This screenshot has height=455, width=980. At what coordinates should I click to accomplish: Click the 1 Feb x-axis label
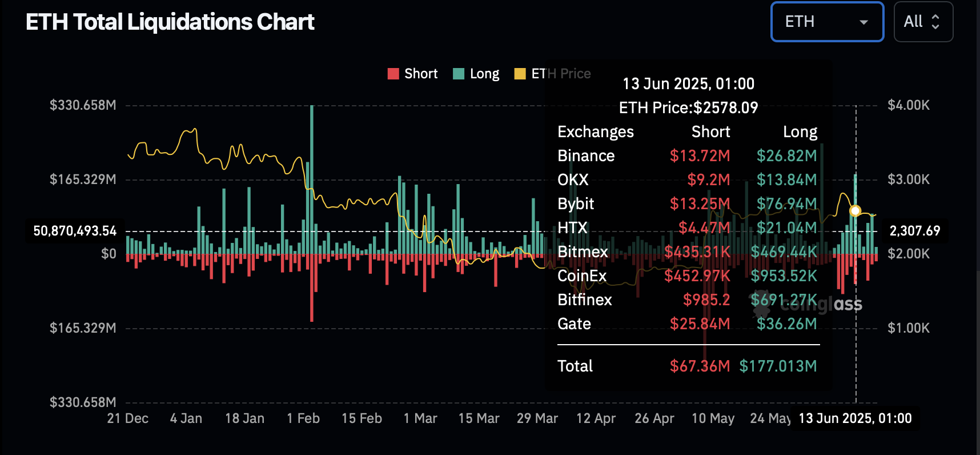click(303, 418)
